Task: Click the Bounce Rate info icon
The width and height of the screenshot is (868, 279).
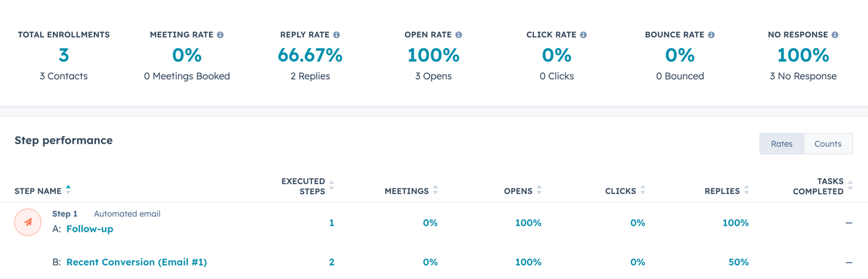Action: (711, 35)
